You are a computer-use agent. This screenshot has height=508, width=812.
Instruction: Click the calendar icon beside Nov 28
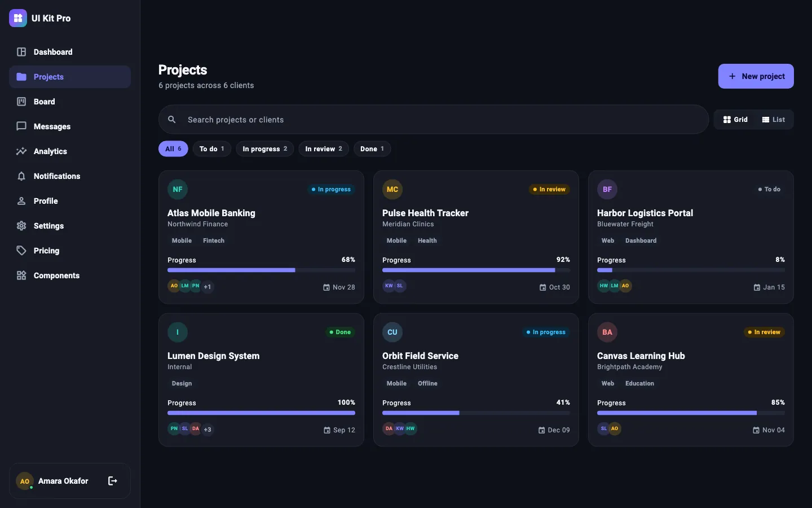click(326, 287)
